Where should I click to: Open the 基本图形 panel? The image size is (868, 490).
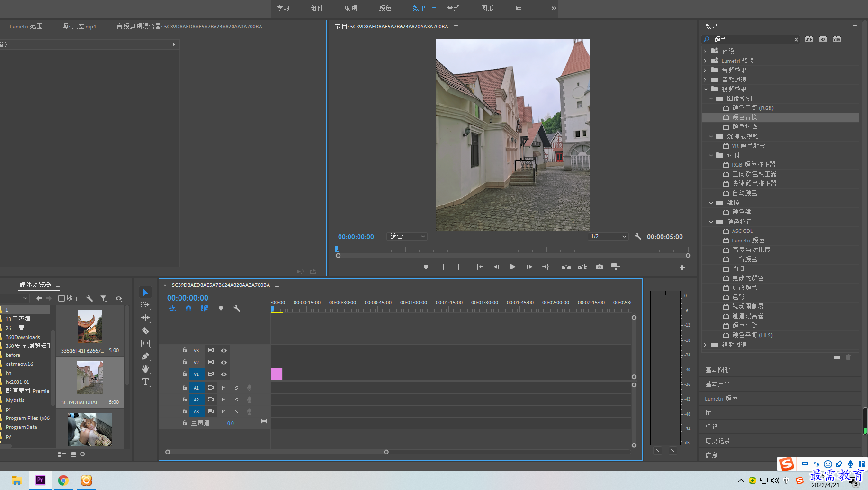(x=717, y=370)
